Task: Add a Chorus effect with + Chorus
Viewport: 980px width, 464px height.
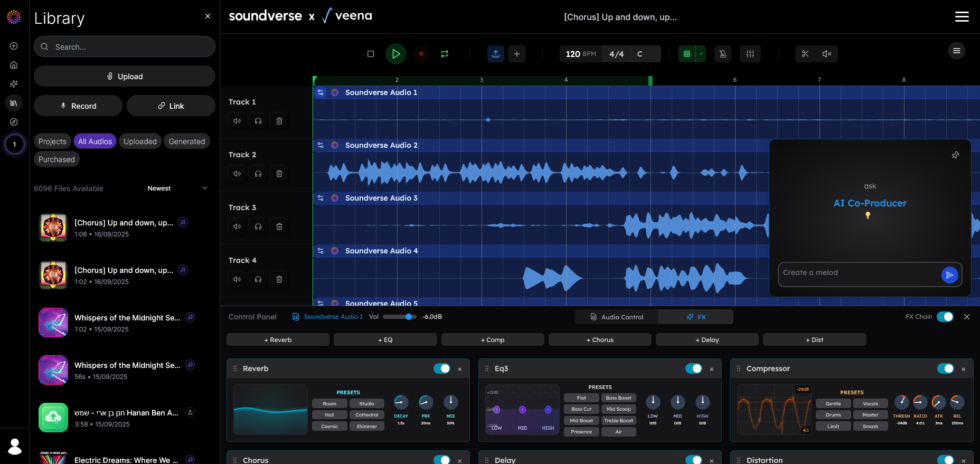Action: (x=600, y=339)
